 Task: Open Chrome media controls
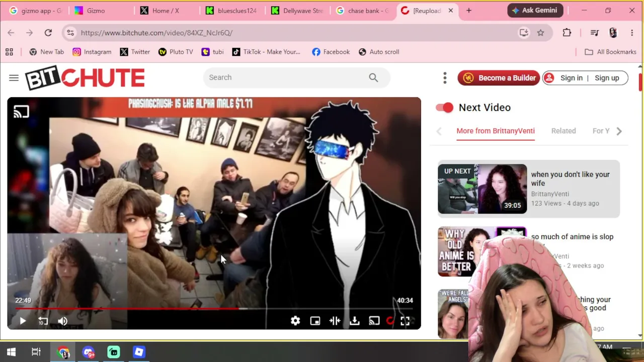point(595,33)
